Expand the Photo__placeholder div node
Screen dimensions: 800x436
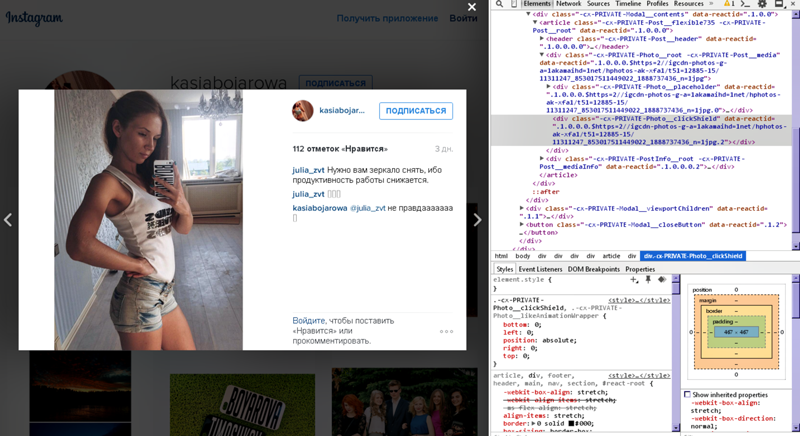548,87
